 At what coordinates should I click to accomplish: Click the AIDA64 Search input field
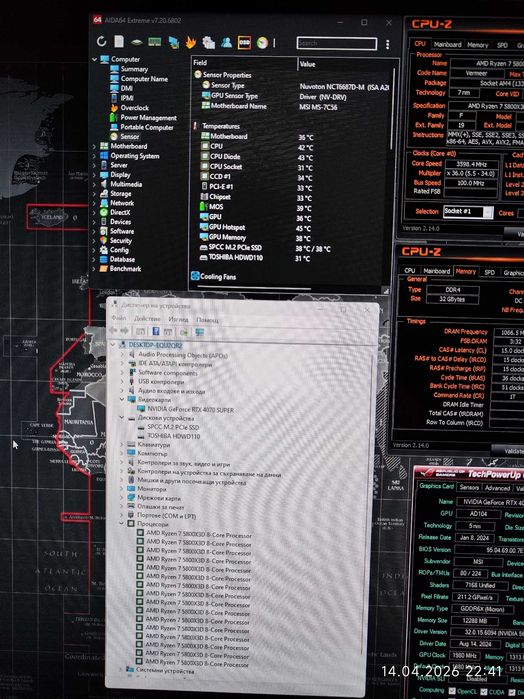[337, 43]
